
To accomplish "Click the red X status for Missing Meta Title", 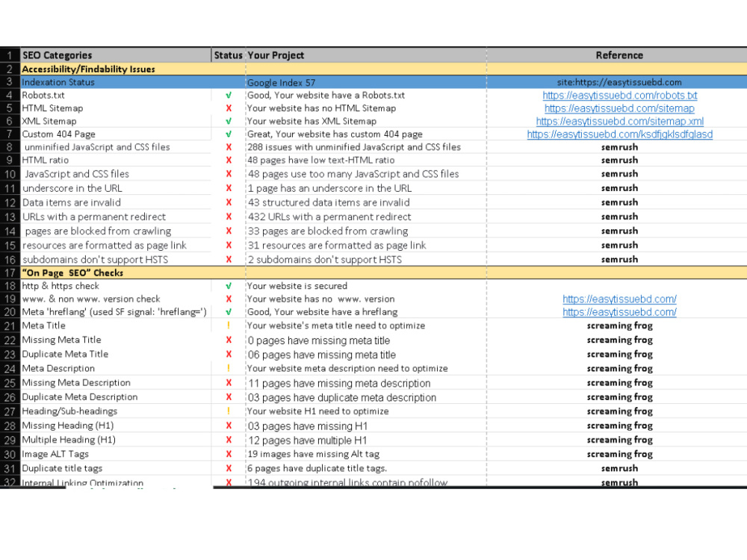I will (x=229, y=340).
